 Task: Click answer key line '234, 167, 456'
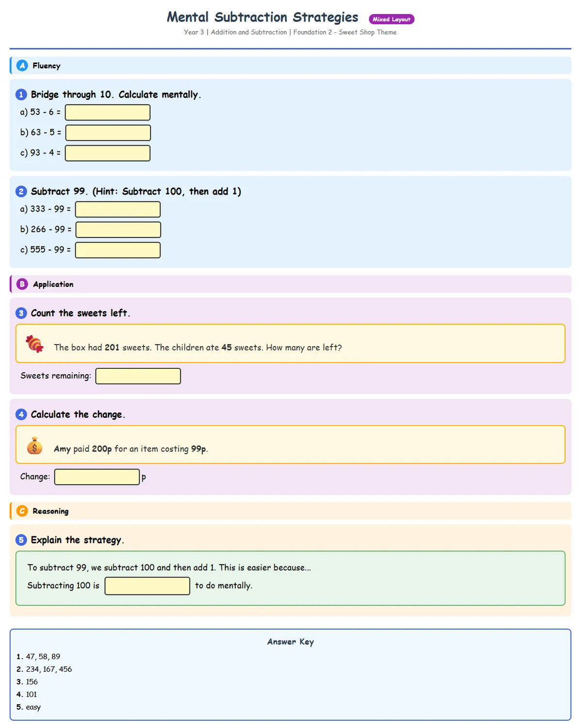pyautogui.click(x=49, y=669)
